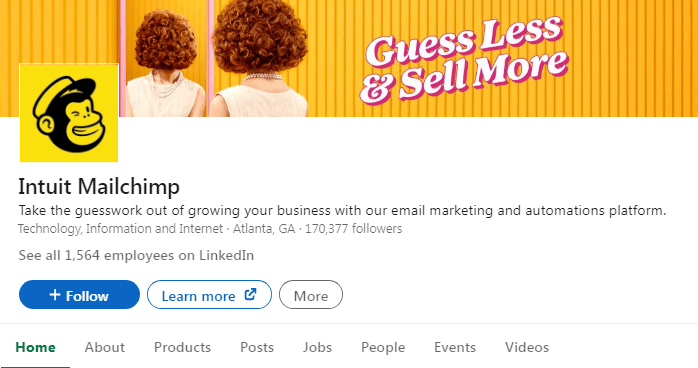Click the Mailchimp monkey logo
Viewport: 698px width, 368px height.
(x=69, y=113)
